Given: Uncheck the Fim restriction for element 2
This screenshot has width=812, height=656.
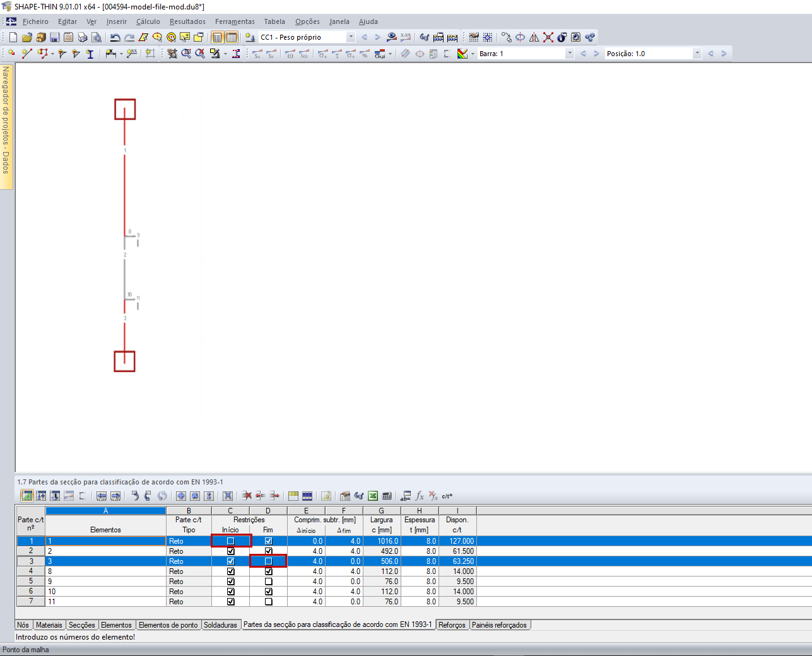Looking at the screenshot, I should click(268, 551).
